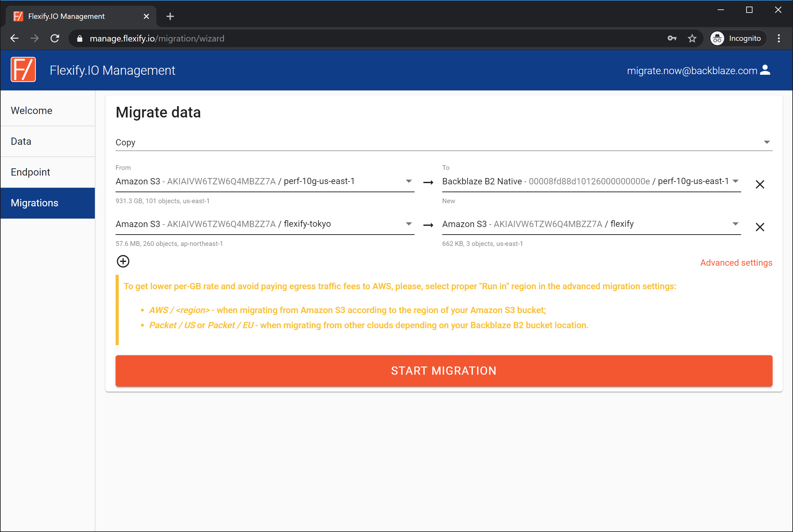Click the Flexify.IO Management header title
The width and height of the screenshot is (793, 532).
[112, 70]
